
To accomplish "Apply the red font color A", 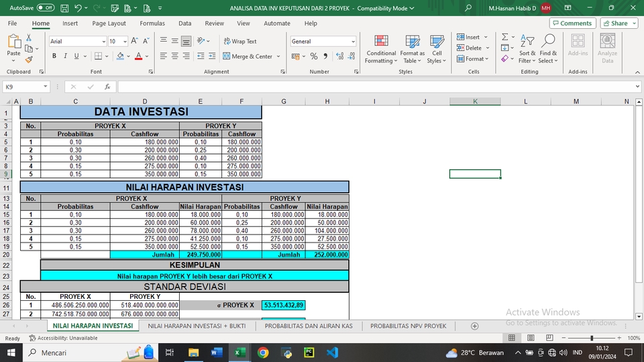I will (139, 56).
